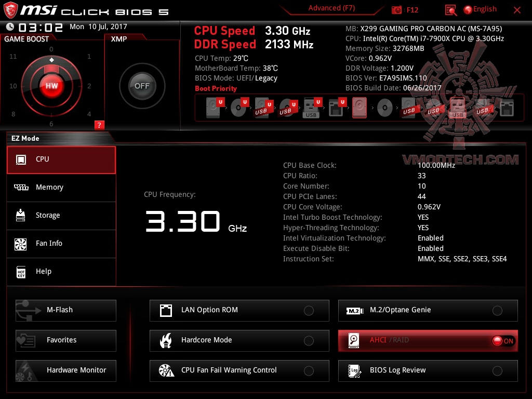The image size is (532, 399).
Task: Click the Storage drive icon
Action: [21, 215]
